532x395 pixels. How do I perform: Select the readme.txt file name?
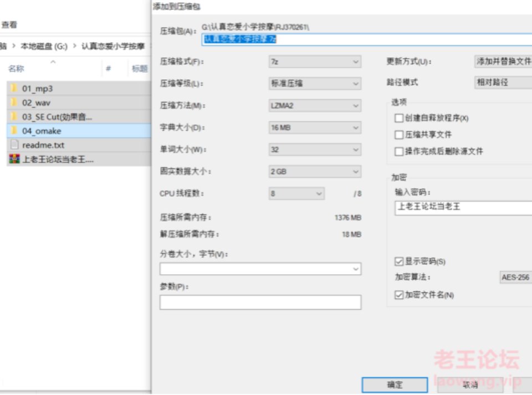(43, 145)
